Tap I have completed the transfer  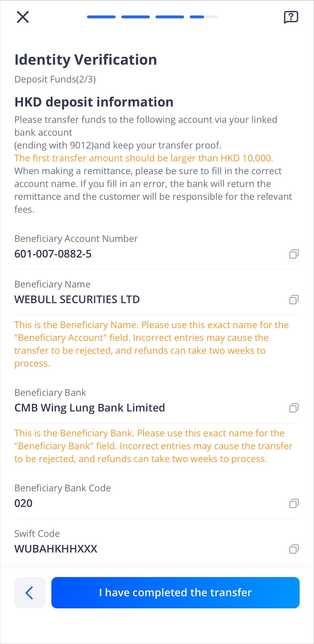[175, 593]
